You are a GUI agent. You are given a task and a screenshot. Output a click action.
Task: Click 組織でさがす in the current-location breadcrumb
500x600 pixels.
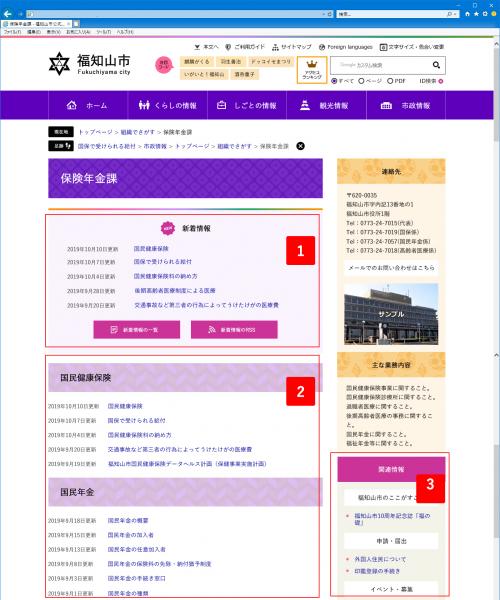click(137, 132)
